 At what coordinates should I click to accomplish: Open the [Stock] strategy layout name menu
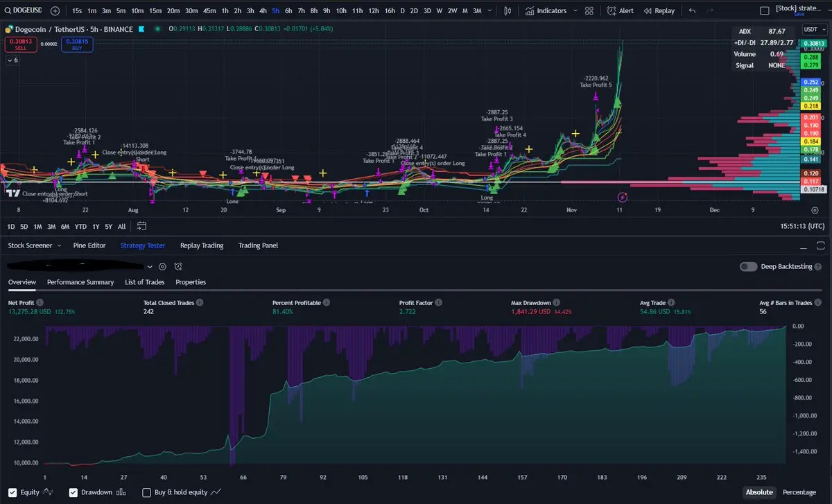[799, 9]
